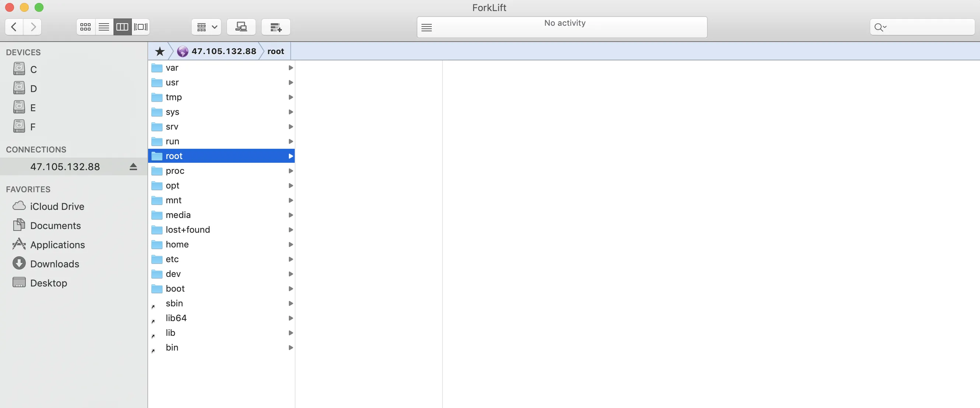Select the bin symlink
980x408 pixels.
[221, 348]
